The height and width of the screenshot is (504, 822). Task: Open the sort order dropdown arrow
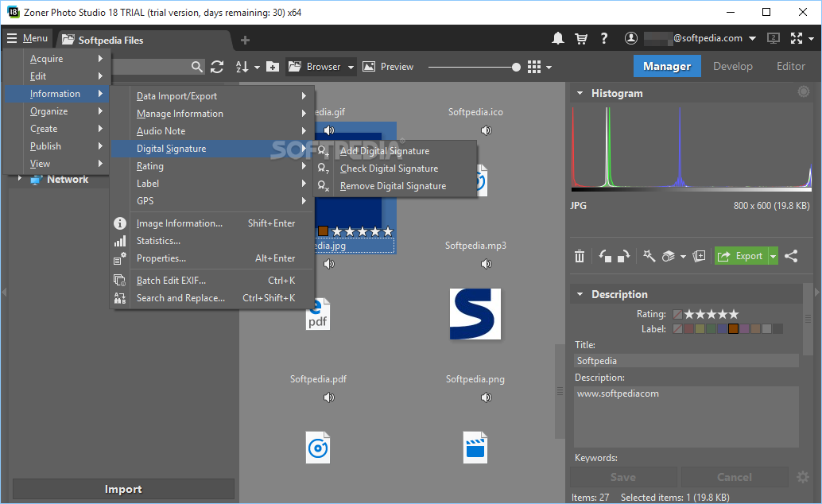(257, 67)
